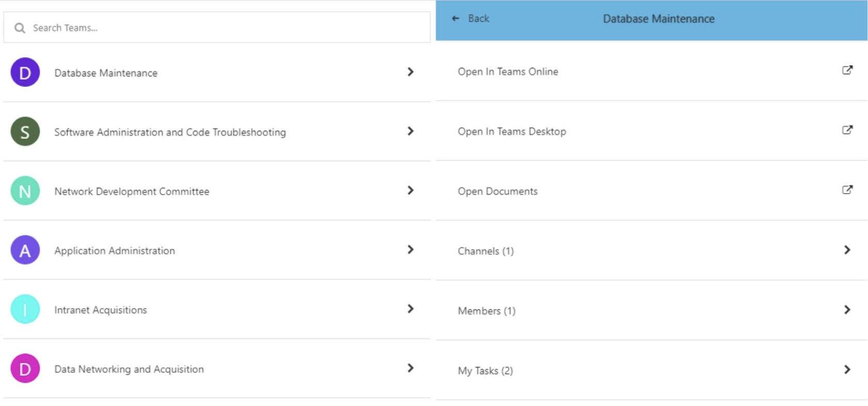Click external link icon for Teams Online
Viewport: 868px width, 406px height.
coord(847,70)
